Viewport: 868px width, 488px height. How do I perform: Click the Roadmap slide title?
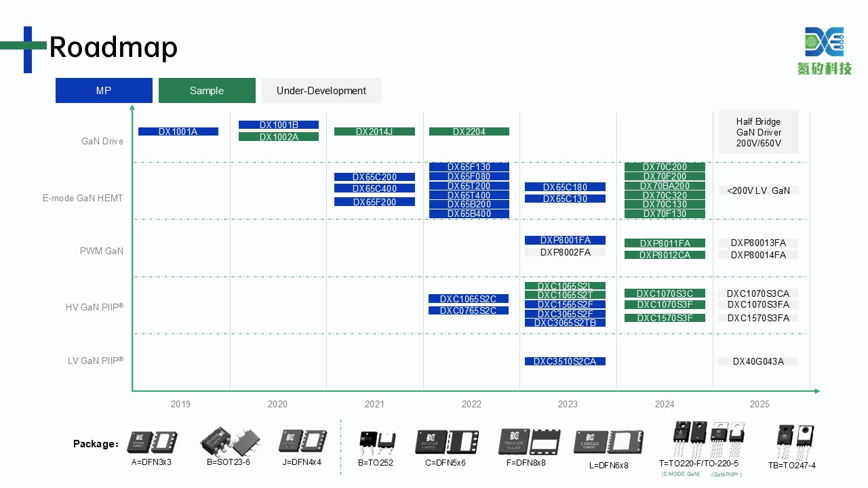coord(113,47)
